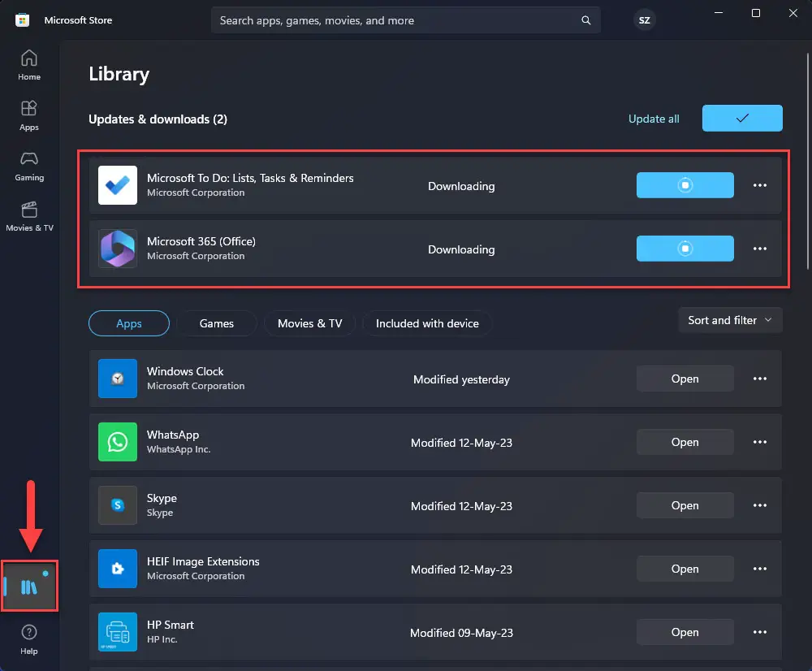Show more options for Microsoft To Do
Image resolution: width=812 pixels, height=671 pixels.
point(760,185)
